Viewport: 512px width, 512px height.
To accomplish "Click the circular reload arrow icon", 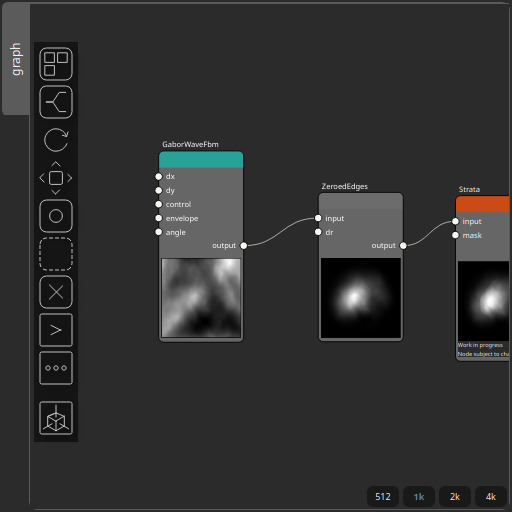I will tap(56, 140).
